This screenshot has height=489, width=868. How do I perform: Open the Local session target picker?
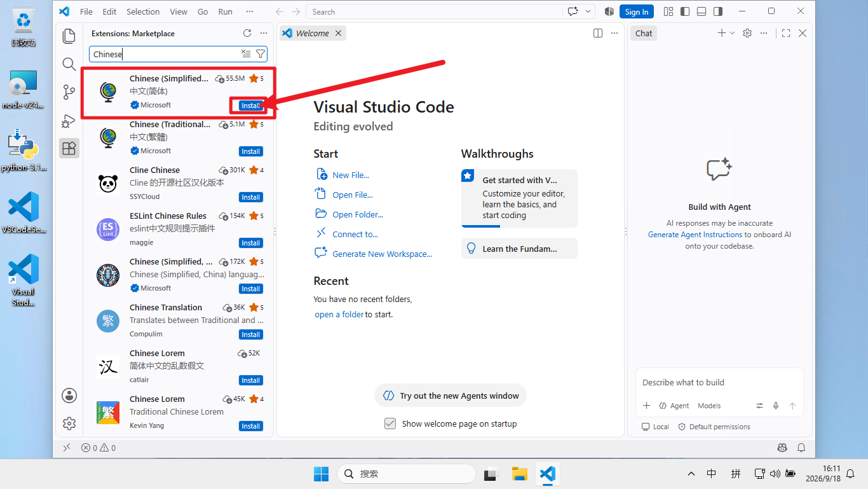click(655, 427)
